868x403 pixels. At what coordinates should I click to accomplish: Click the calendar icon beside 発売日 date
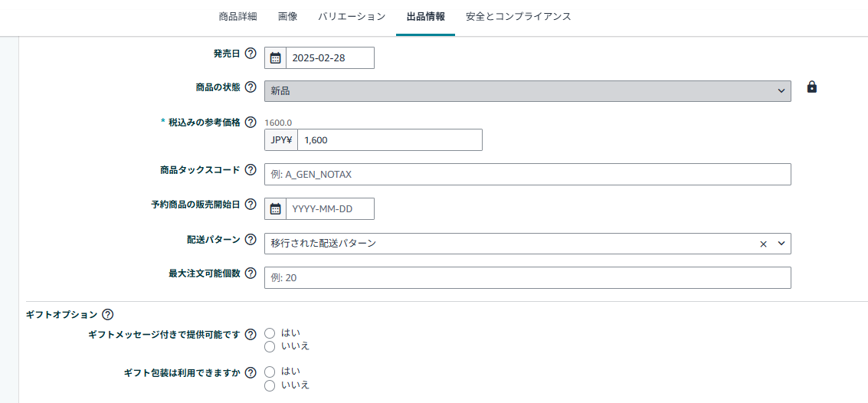276,58
